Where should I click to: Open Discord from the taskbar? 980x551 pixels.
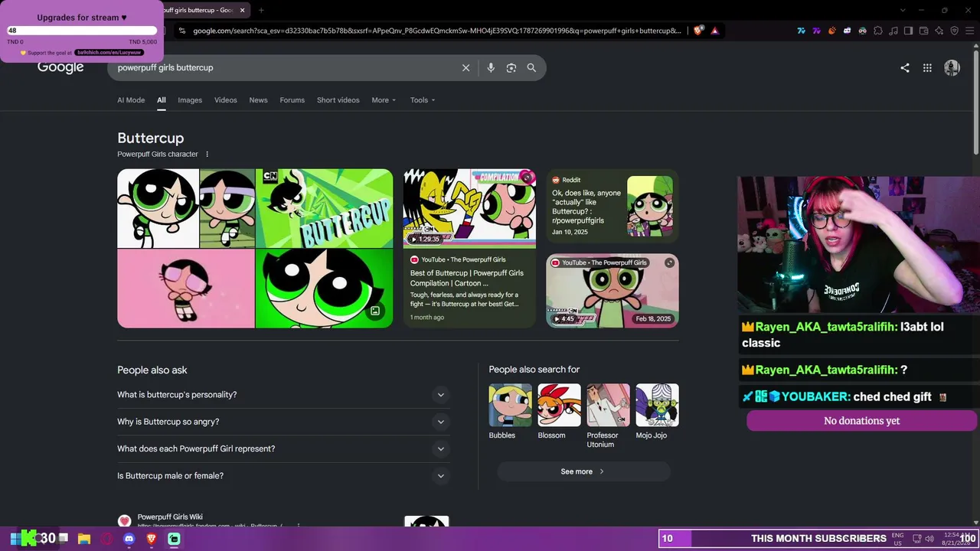[x=129, y=539]
